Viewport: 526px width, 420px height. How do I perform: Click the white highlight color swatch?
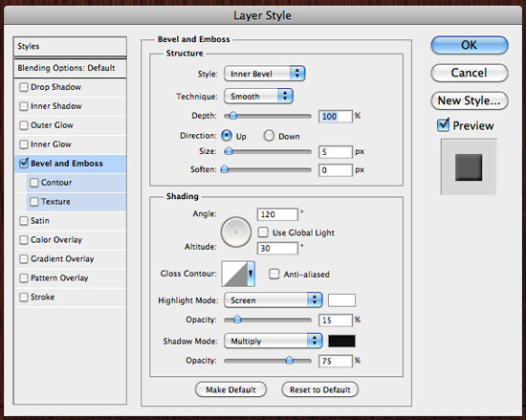click(341, 300)
